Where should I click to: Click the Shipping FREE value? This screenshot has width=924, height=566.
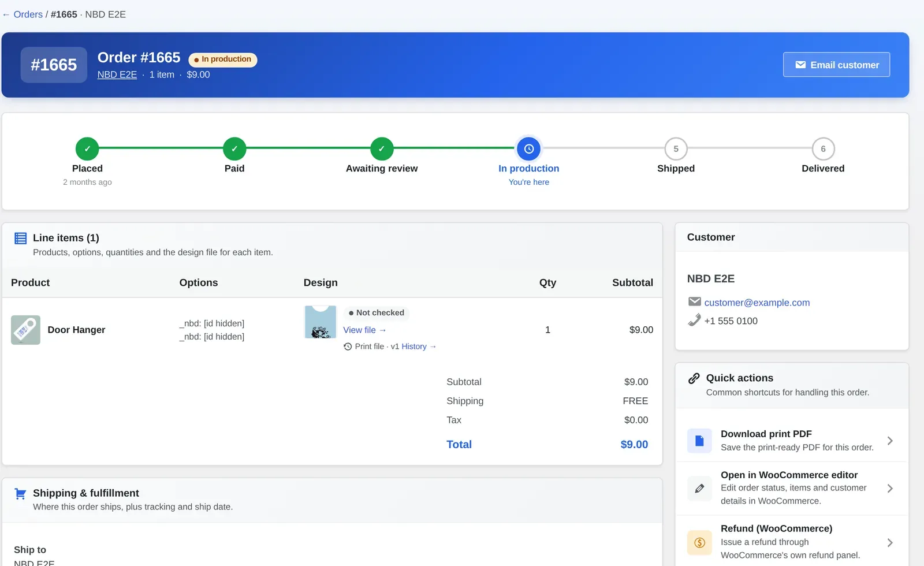[635, 401]
